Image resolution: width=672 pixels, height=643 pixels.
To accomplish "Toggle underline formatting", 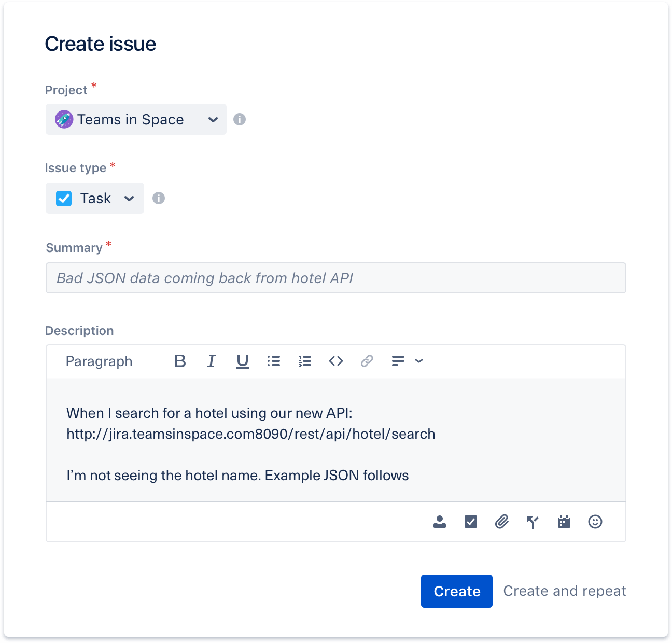I will point(242,361).
